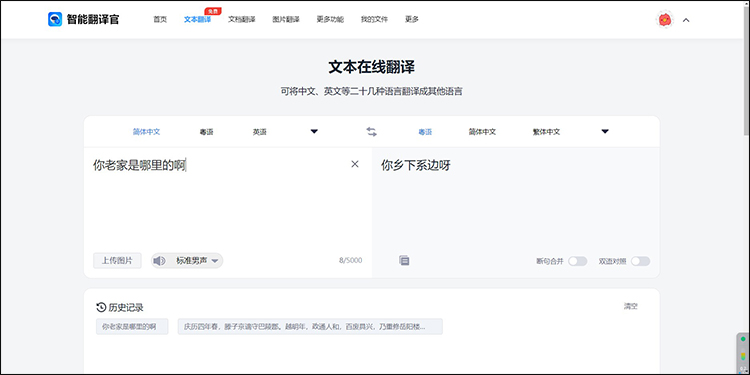Copy the translated result icon
The width and height of the screenshot is (750, 375).
[x=404, y=261]
